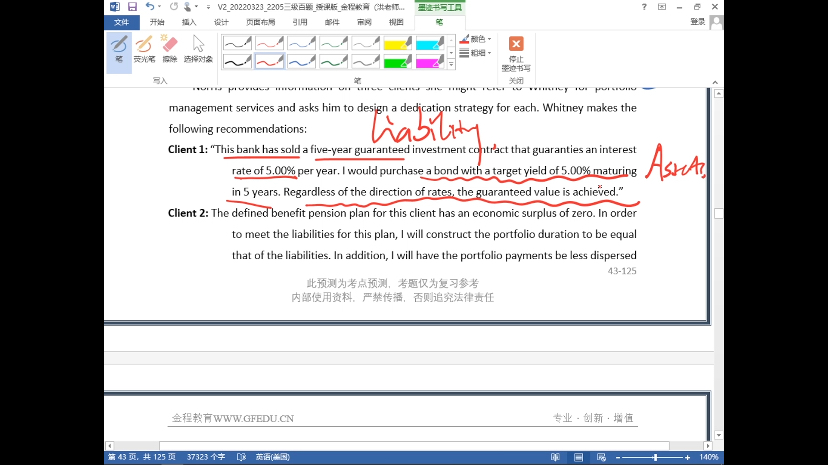Screen dimensions: 828x465
Task: Open the pen Color (颜色) dropdown
Action: [475, 39]
